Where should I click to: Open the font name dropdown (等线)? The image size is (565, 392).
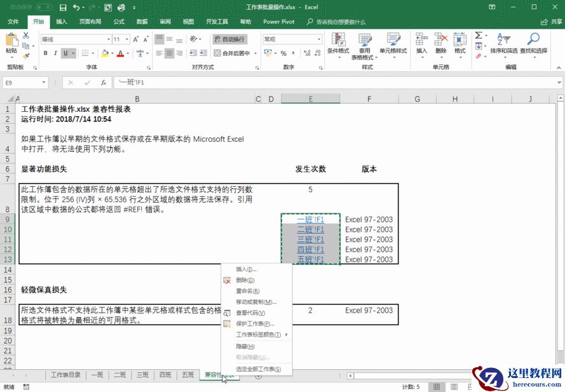click(x=109, y=39)
